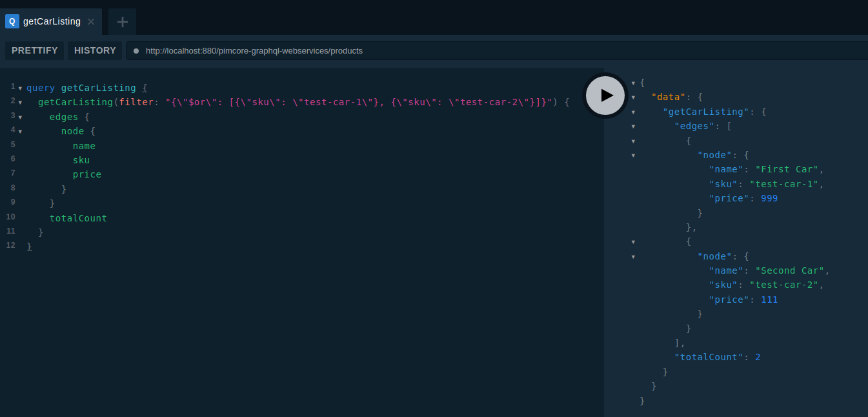Click 'edges' field on line 3
This screenshot has width=868, height=417.
click(64, 117)
